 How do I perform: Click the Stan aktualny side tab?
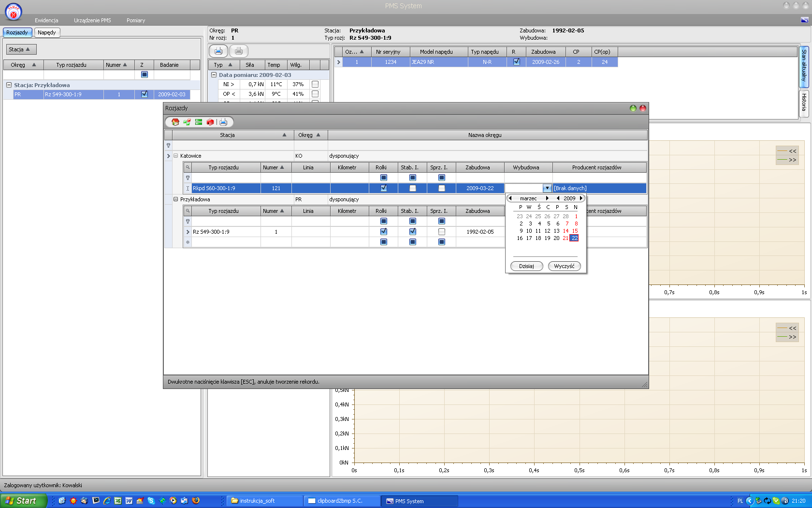(804, 66)
